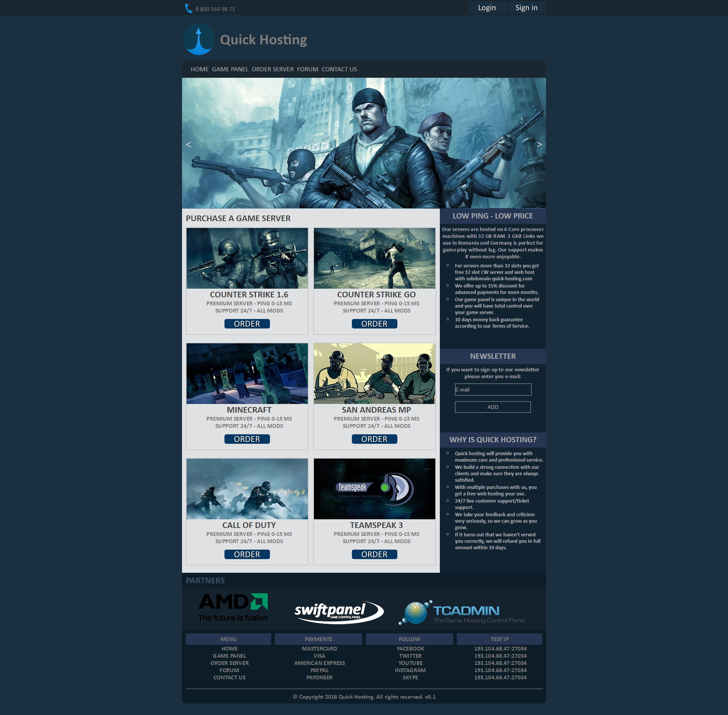The width and height of the screenshot is (728, 715).
Task: Select MASTERCARD in footer payments
Action: [x=319, y=649]
